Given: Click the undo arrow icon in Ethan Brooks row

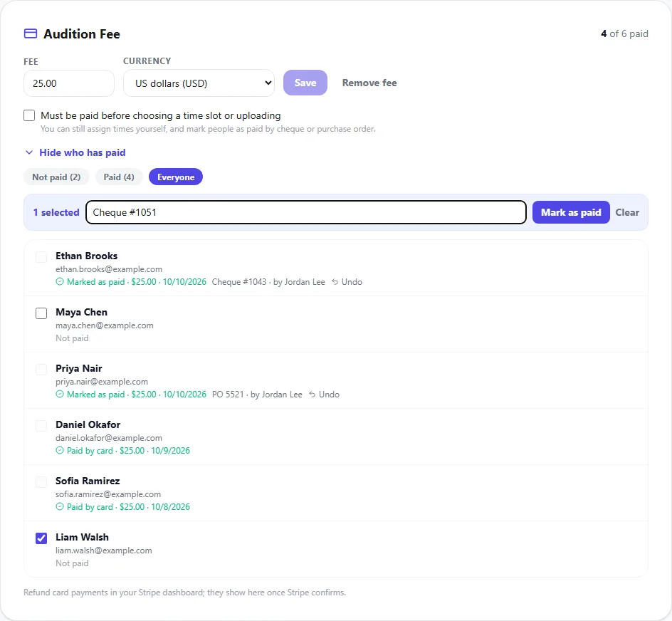Looking at the screenshot, I should pyautogui.click(x=335, y=282).
